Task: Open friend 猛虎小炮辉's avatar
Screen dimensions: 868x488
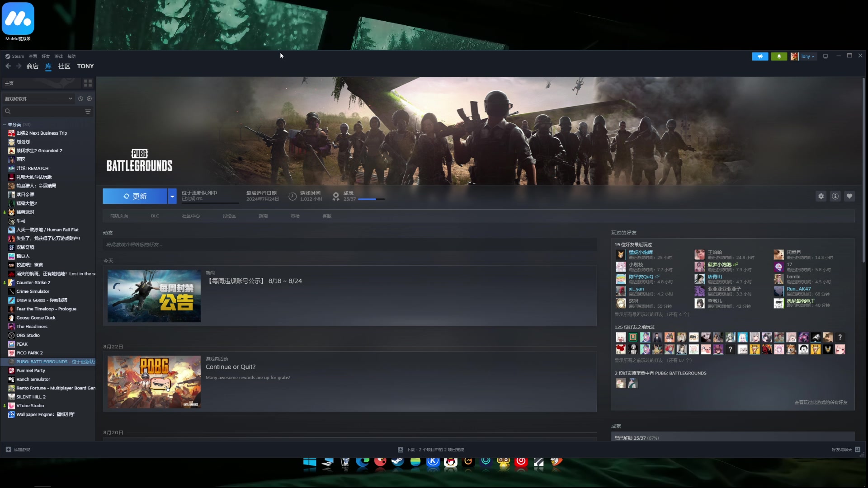Action: (621, 254)
